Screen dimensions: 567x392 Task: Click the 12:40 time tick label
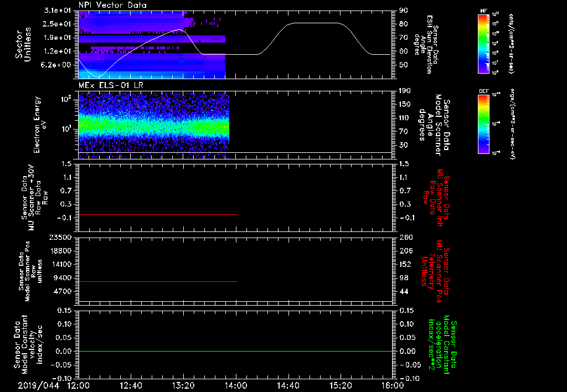(131, 385)
